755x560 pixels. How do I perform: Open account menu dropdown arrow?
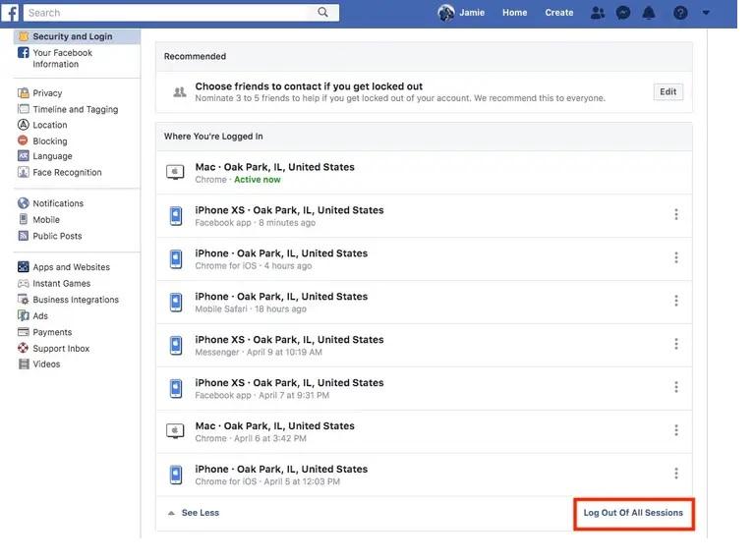[x=706, y=13]
